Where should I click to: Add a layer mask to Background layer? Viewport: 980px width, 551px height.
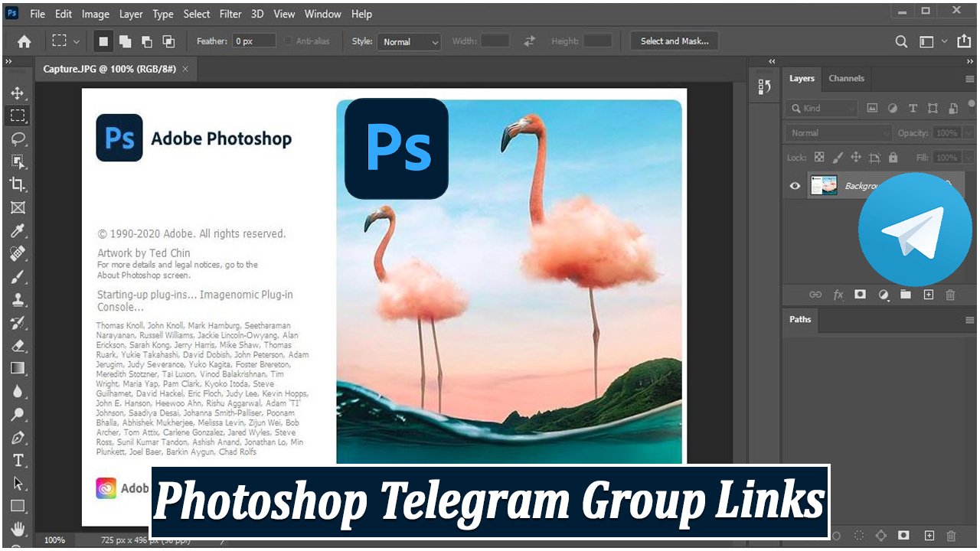[x=861, y=294]
